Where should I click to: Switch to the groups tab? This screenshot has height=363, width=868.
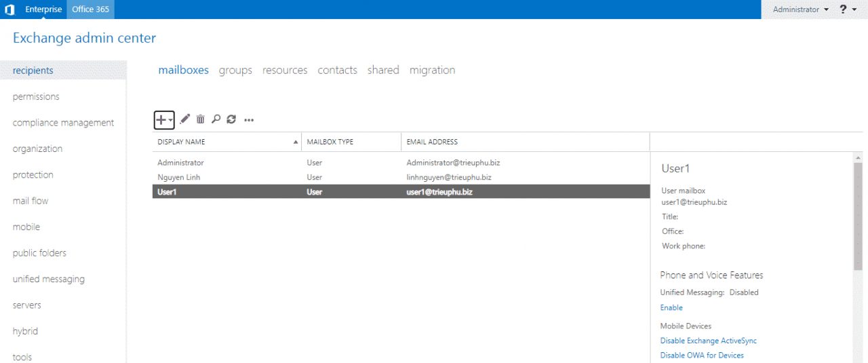click(235, 70)
